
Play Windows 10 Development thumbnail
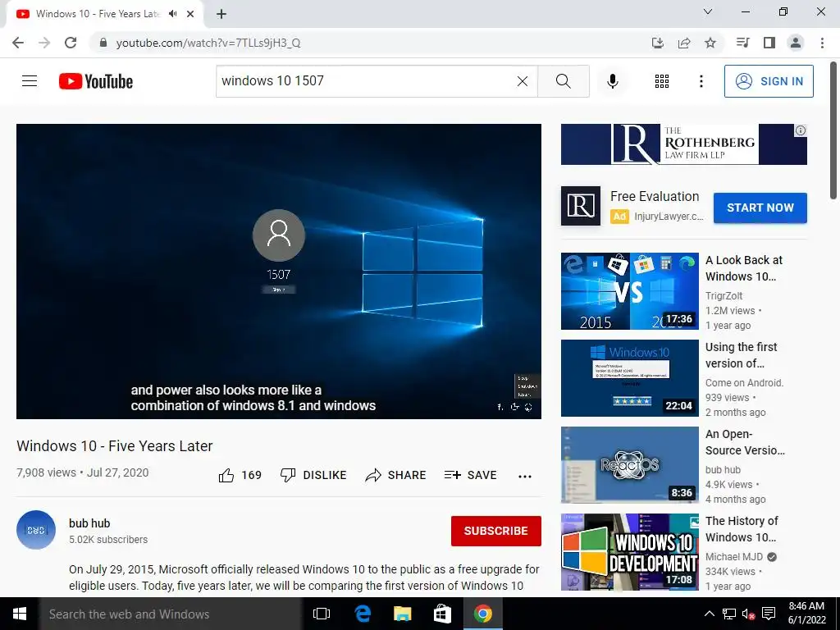[x=629, y=552]
